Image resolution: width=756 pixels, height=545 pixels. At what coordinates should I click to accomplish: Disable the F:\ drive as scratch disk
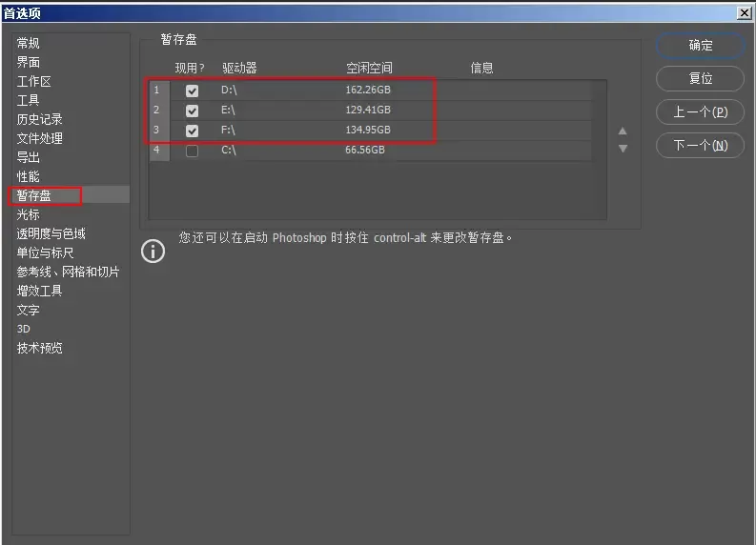point(193,131)
